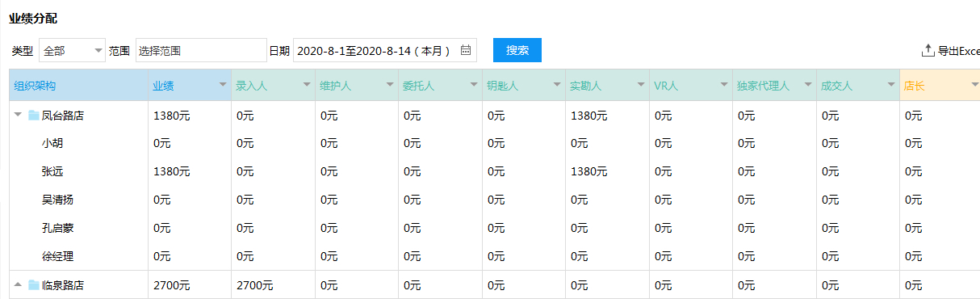Select the 凤台路店 tree row
This screenshot has width=980, height=299.
click(63, 116)
